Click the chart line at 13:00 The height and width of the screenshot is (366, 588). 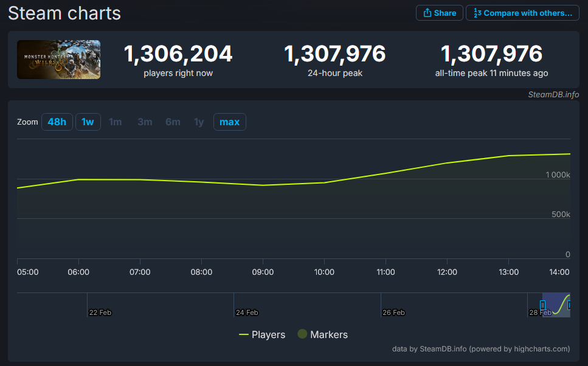pyautogui.click(x=508, y=156)
